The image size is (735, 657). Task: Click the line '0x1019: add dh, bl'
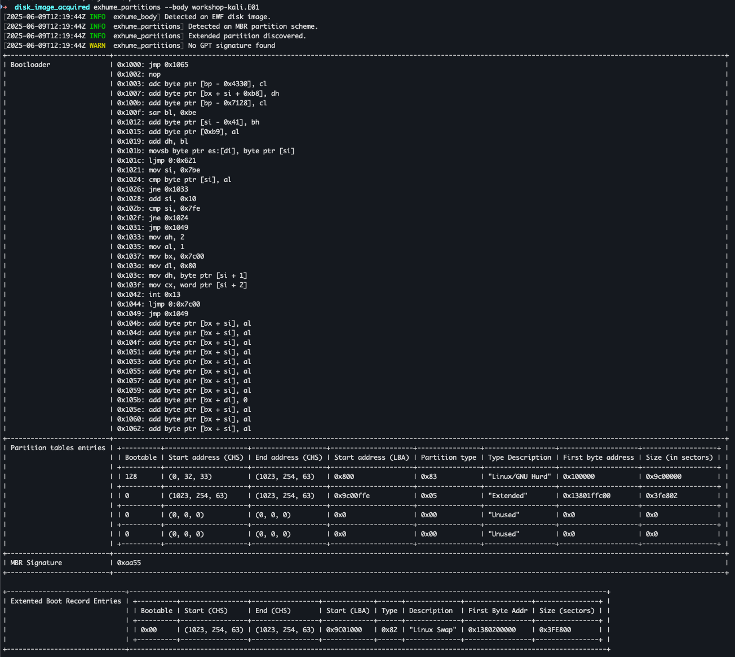click(x=152, y=141)
